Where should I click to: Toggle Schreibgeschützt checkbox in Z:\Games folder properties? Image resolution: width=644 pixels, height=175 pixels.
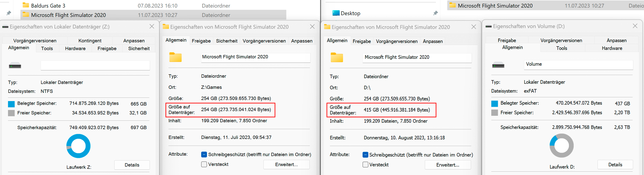(204, 155)
